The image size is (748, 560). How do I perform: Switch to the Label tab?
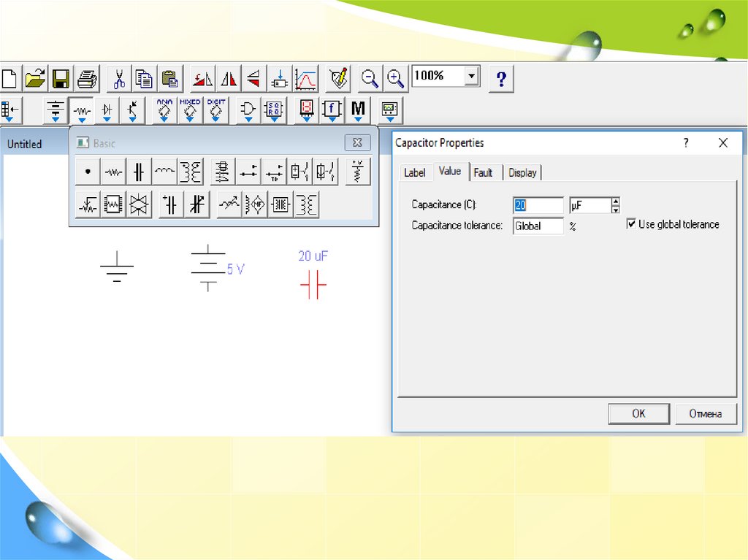(x=414, y=173)
